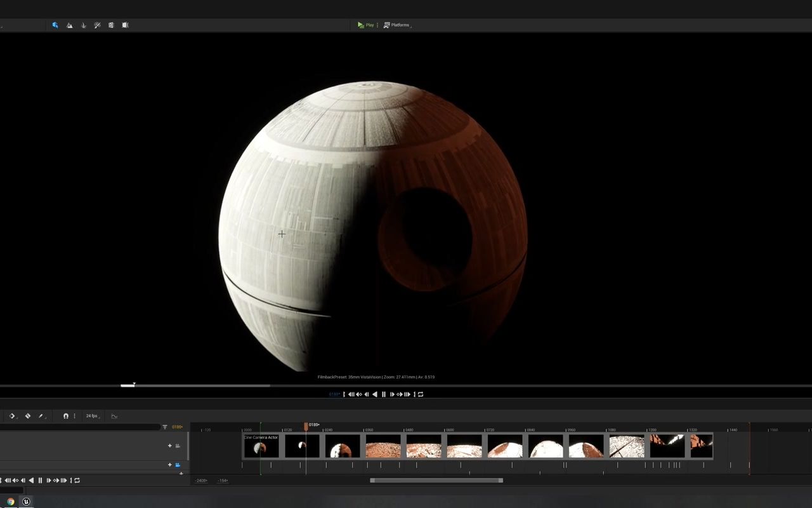Image resolution: width=812 pixels, height=508 pixels.
Task: Switch to Landscape mode icon
Action: point(69,25)
